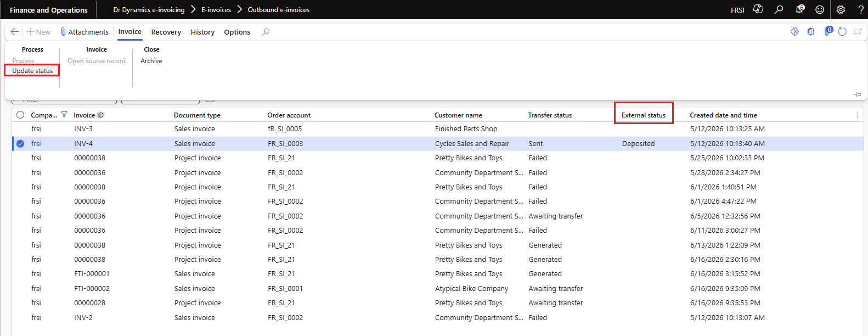
Task: Toggle the select-all rows circle
Action: (20, 115)
